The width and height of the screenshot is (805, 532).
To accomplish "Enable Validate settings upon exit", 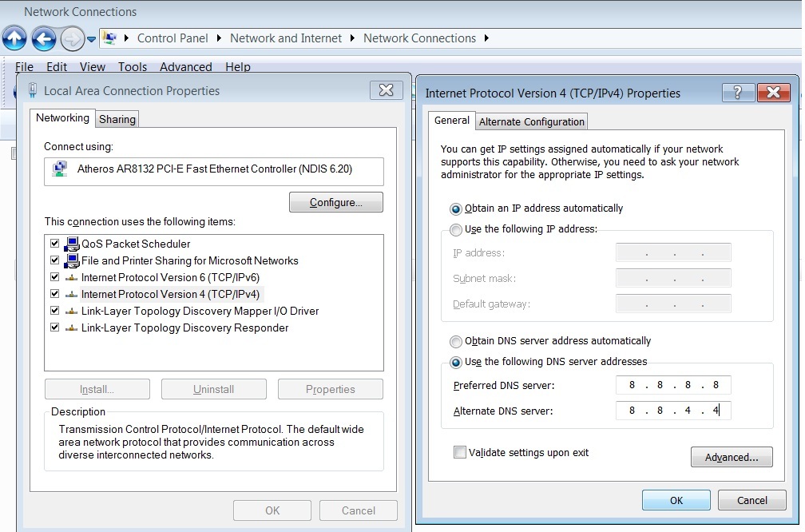I will 460,452.
